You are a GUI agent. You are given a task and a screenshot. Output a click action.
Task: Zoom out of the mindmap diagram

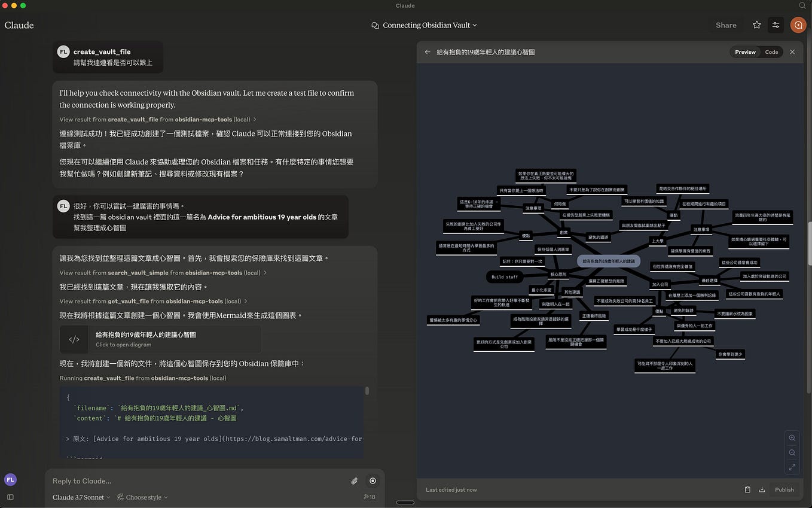pyautogui.click(x=792, y=452)
